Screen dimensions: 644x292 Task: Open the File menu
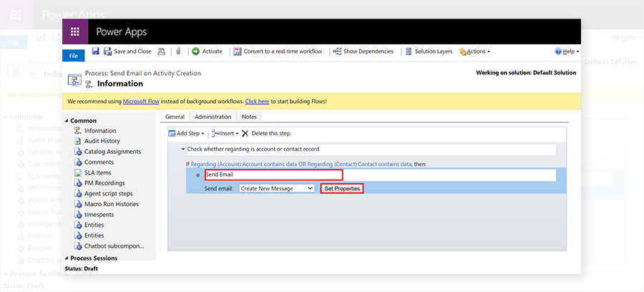coord(74,56)
